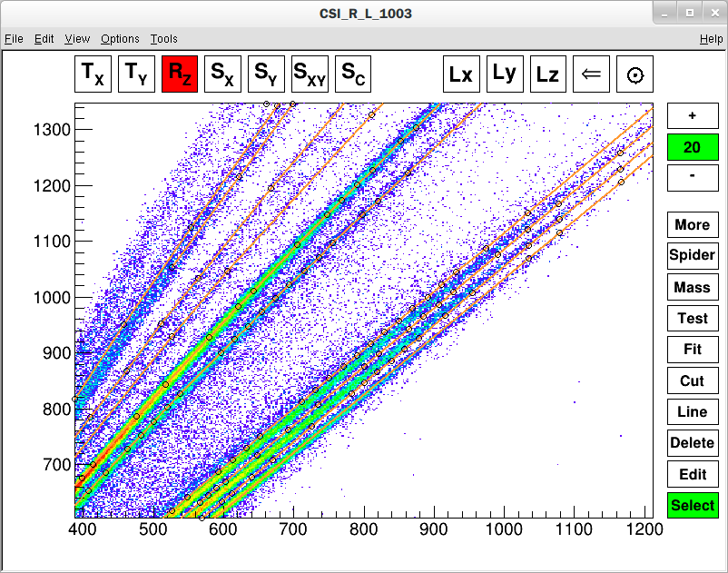Select the Sxy scale tool
728x573 pixels.
point(310,74)
